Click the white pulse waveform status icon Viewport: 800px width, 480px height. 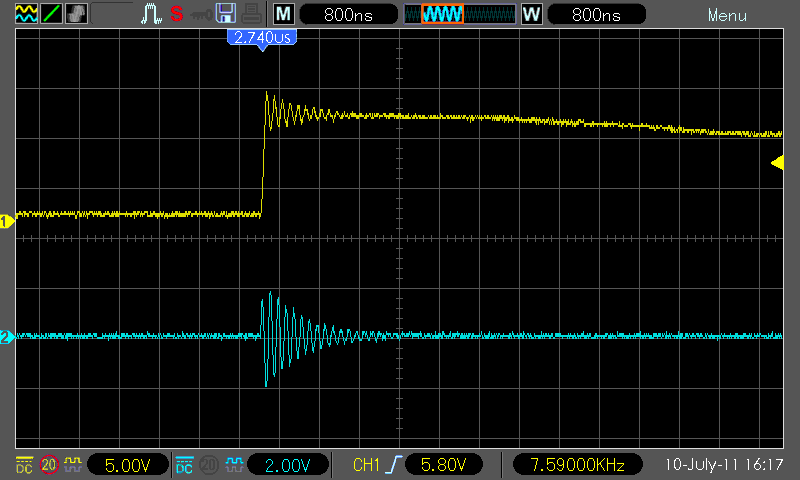151,14
